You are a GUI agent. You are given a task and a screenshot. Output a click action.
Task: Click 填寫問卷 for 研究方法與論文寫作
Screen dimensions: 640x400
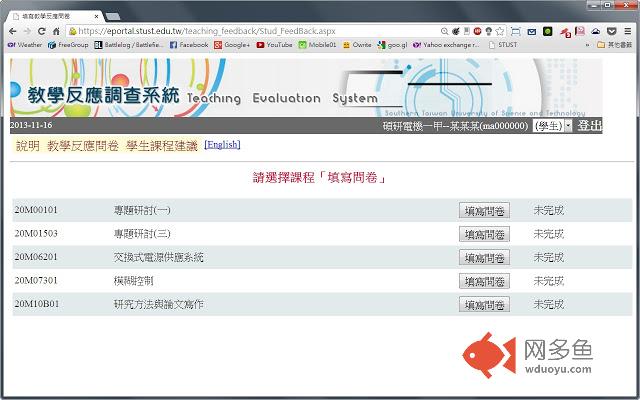click(484, 304)
